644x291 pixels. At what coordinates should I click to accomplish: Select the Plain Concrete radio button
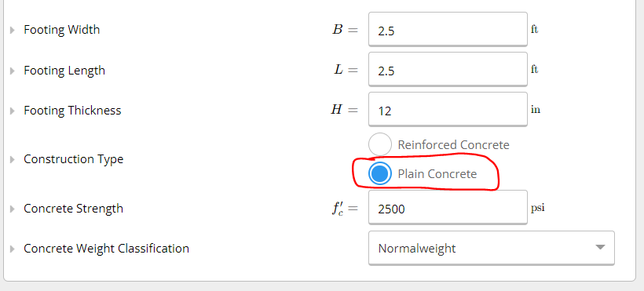click(x=380, y=173)
